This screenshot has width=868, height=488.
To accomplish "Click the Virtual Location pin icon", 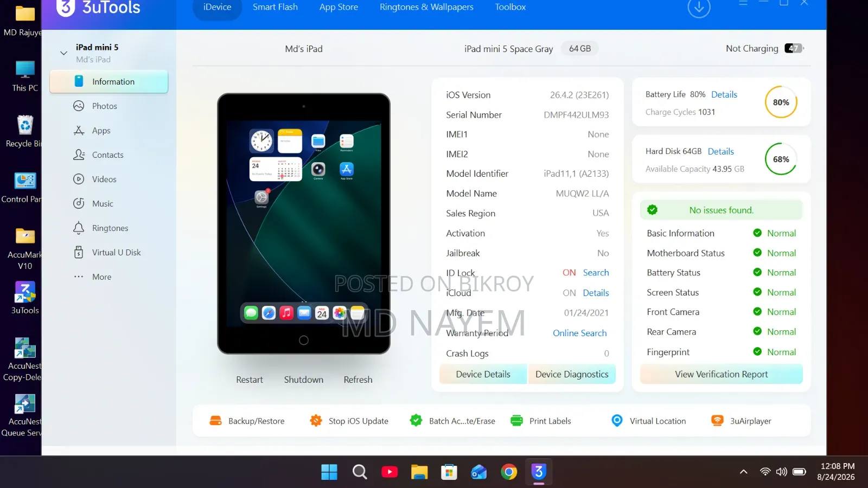I will 617,421.
